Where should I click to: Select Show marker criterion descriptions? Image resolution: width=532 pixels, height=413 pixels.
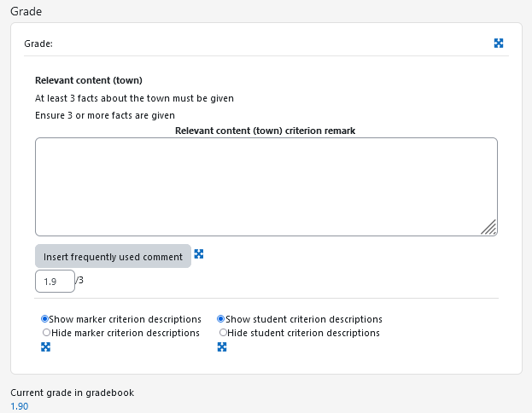[44, 319]
